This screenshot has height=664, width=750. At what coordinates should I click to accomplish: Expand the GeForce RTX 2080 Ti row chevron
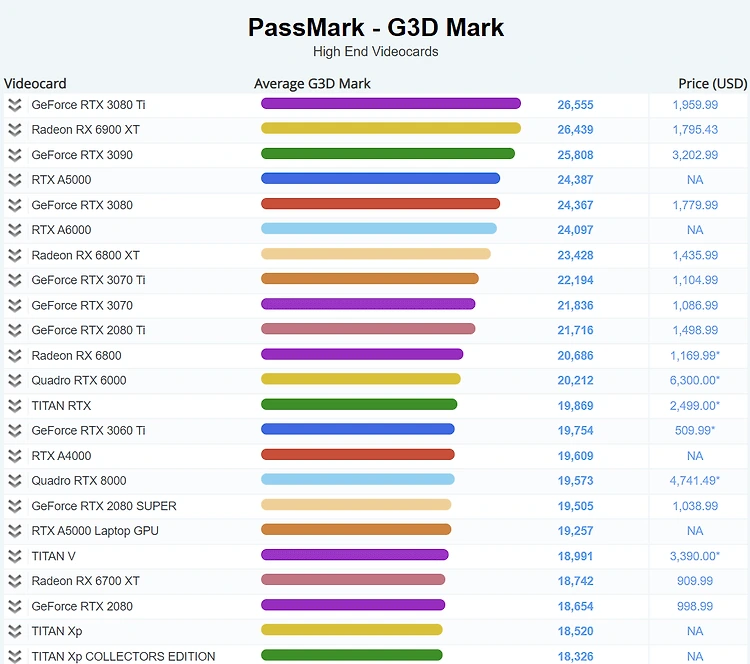[15, 330]
